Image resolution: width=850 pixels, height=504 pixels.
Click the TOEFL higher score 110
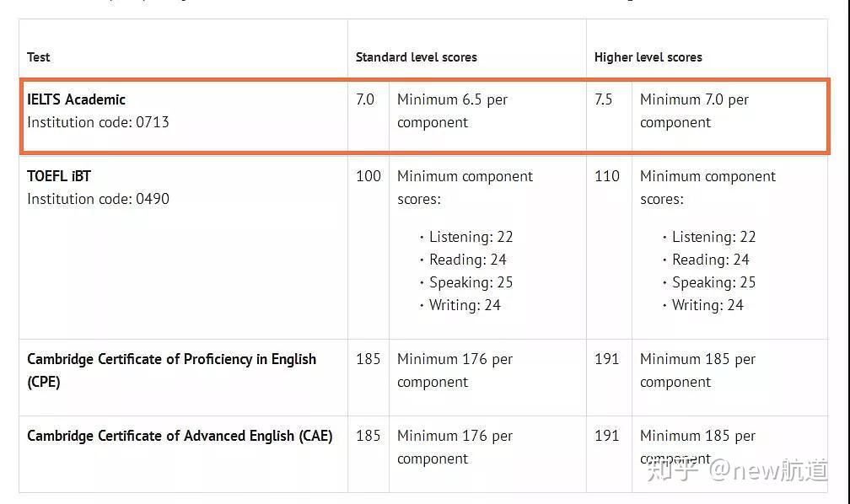(x=606, y=176)
